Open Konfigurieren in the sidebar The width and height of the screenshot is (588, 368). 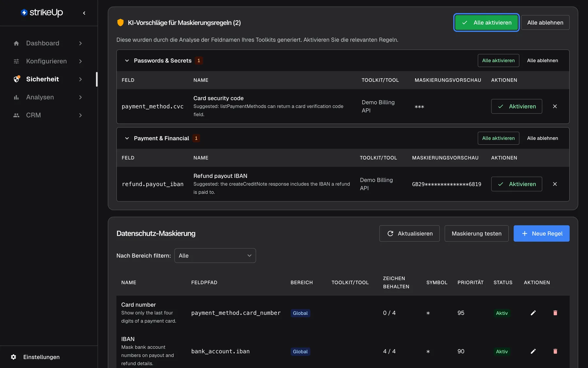click(x=48, y=61)
